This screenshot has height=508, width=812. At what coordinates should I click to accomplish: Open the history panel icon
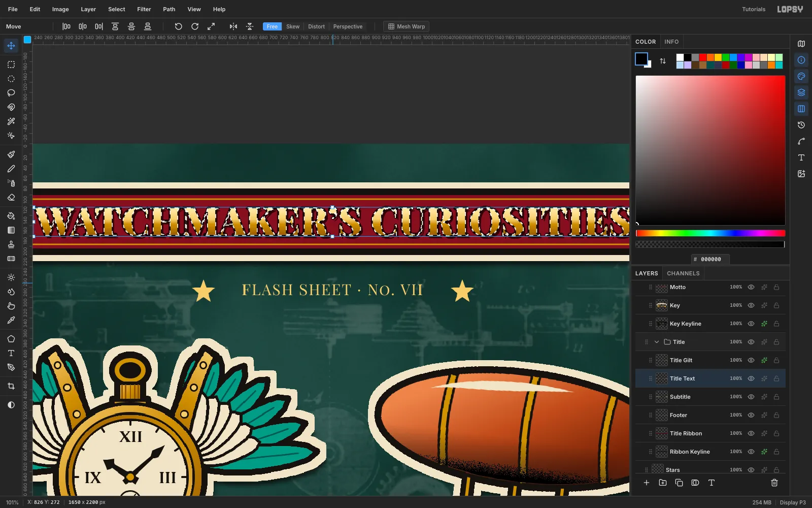(x=801, y=125)
